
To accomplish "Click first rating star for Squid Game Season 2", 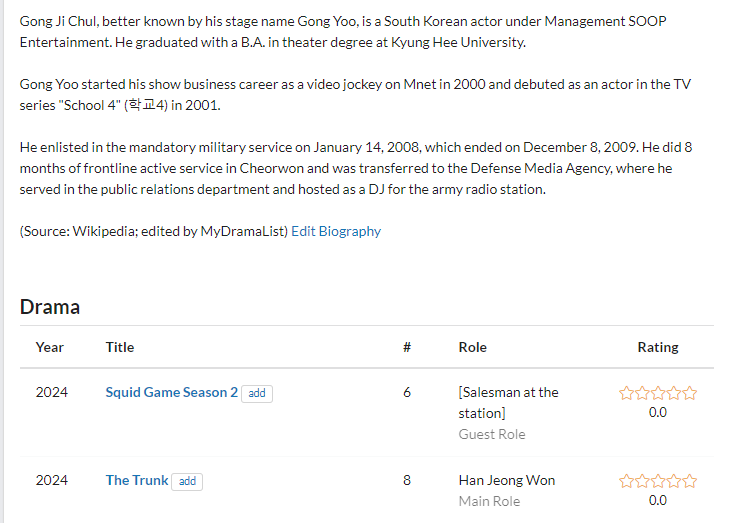I will [x=627, y=393].
